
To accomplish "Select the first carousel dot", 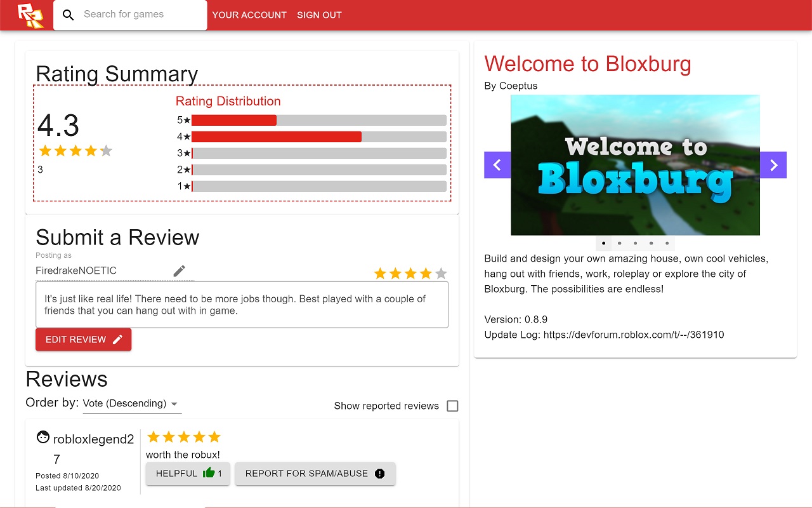I will coord(603,243).
